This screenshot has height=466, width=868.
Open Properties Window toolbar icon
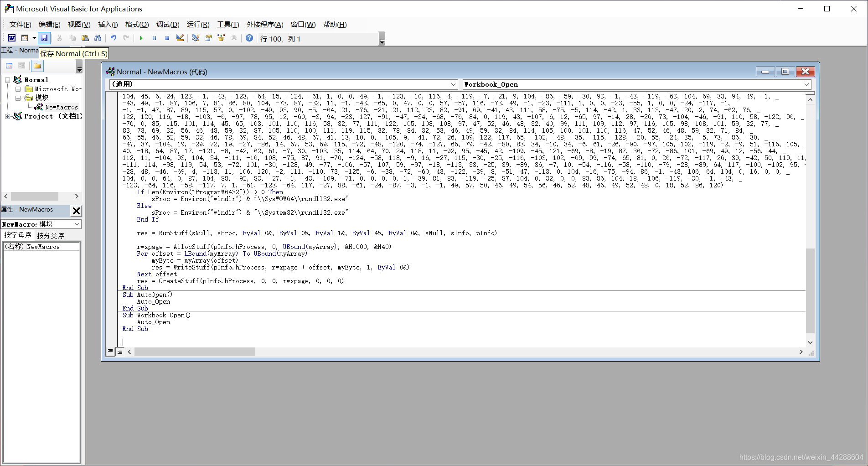[x=208, y=38]
